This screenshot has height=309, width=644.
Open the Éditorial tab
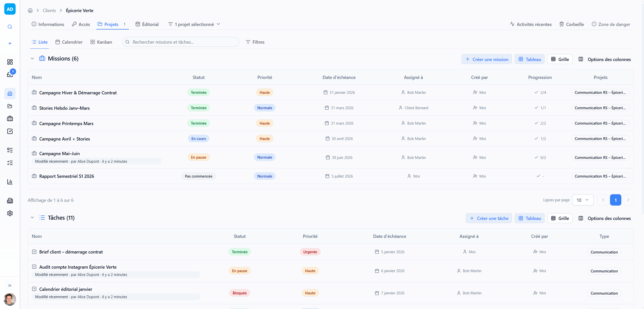[147, 24]
